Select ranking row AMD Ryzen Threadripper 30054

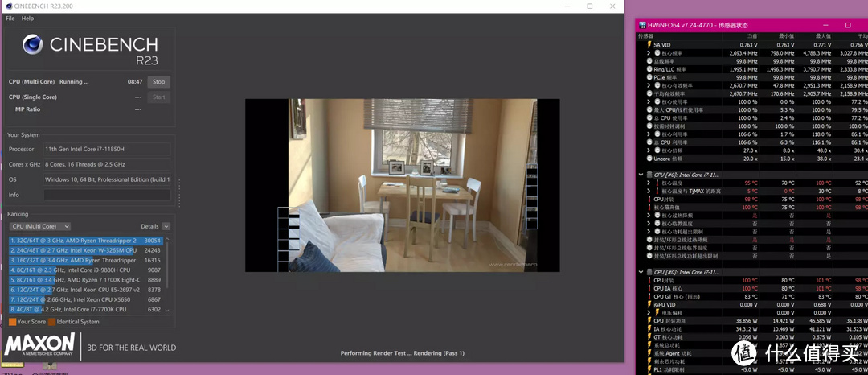[85, 241]
